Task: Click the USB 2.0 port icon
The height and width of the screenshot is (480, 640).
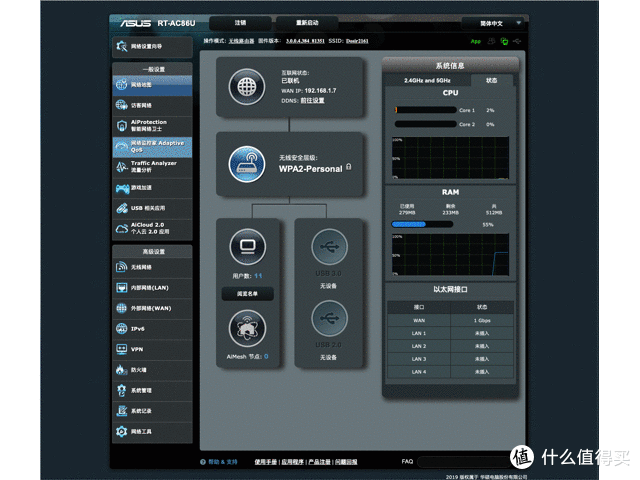Action: [329, 318]
